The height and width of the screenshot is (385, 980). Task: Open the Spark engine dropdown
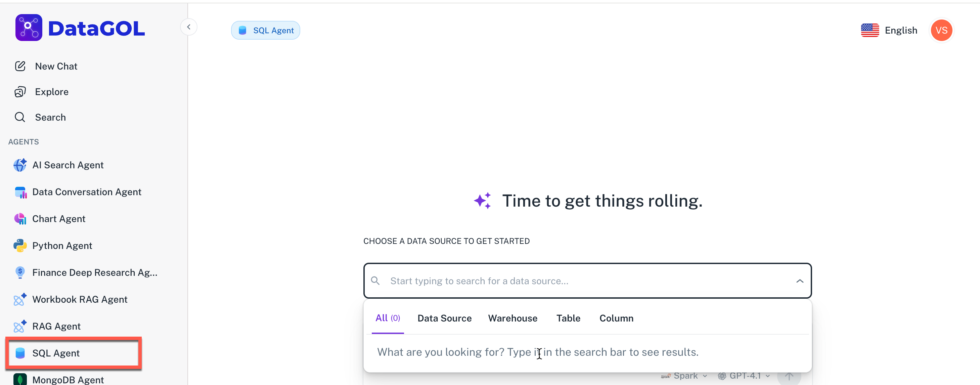pos(685,376)
